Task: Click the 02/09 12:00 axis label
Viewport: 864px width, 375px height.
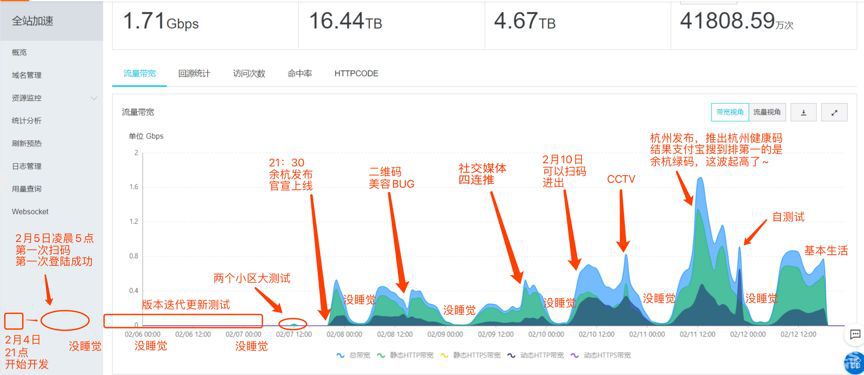Action: [x=495, y=334]
